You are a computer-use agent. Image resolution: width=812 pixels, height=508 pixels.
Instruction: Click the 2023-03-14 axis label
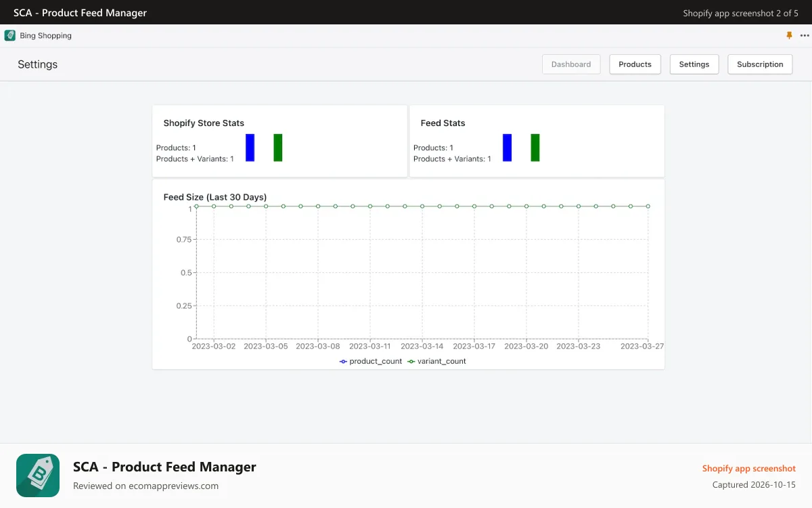[422, 346]
